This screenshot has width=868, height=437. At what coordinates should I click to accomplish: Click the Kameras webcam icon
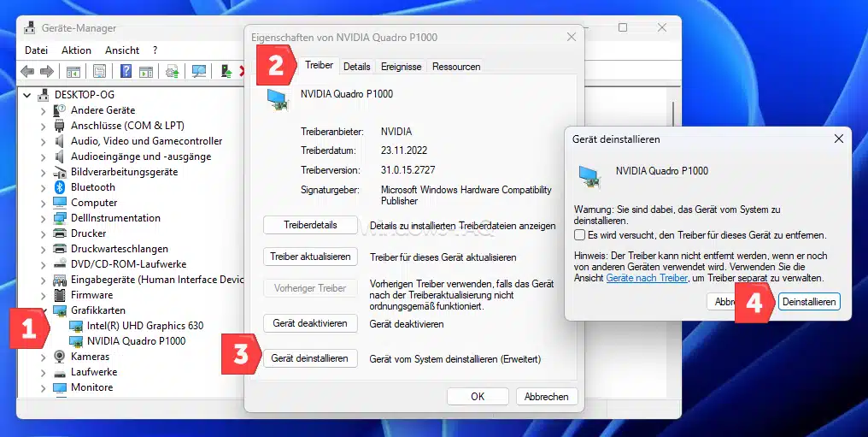click(x=60, y=357)
